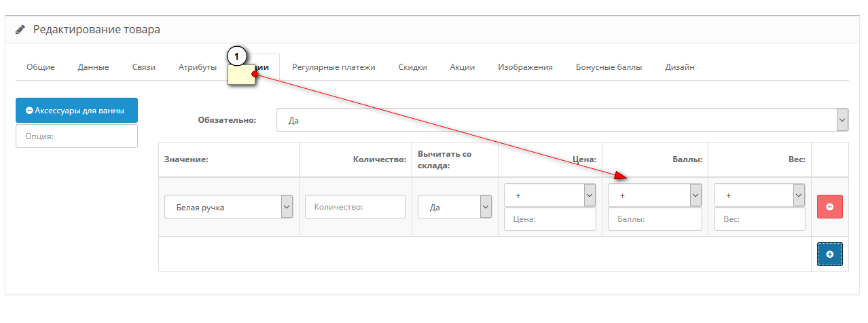
Task: Click the Редактирование товара heading
Action: (96, 30)
